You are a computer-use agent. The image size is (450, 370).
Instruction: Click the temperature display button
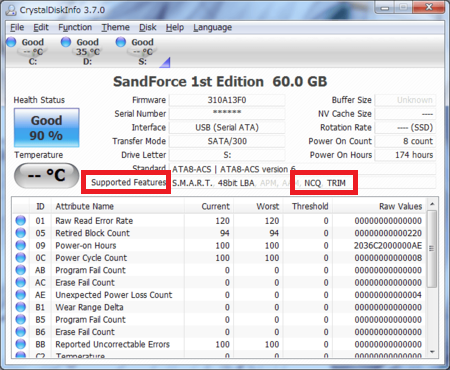click(46, 175)
